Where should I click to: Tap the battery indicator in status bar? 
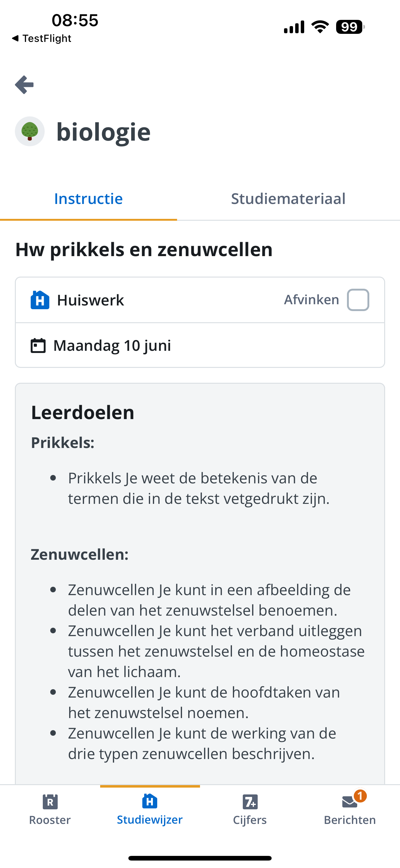pyautogui.click(x=350, y=27)
